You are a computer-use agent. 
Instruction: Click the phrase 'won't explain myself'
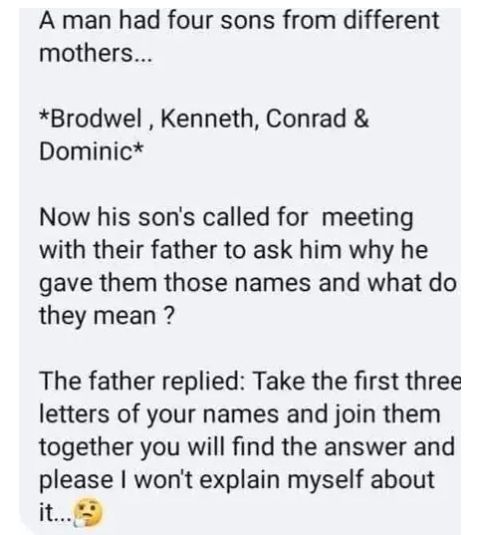coord(249,480)
